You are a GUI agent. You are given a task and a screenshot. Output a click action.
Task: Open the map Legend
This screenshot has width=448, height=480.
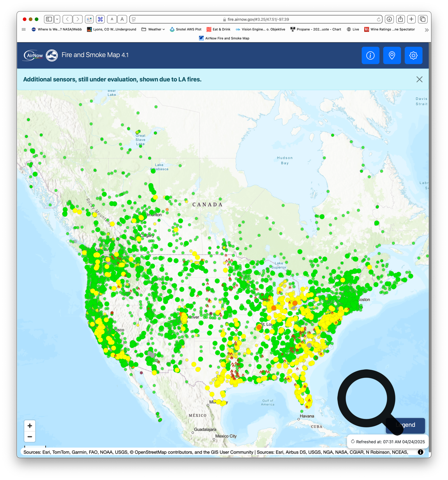(406, 425)
